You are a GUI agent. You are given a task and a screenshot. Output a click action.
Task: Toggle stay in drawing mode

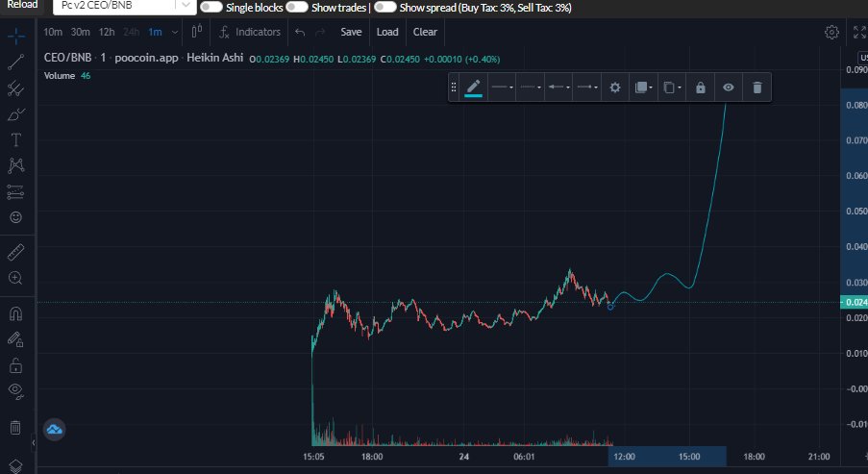pyautogui.click(x=16, y=339)
